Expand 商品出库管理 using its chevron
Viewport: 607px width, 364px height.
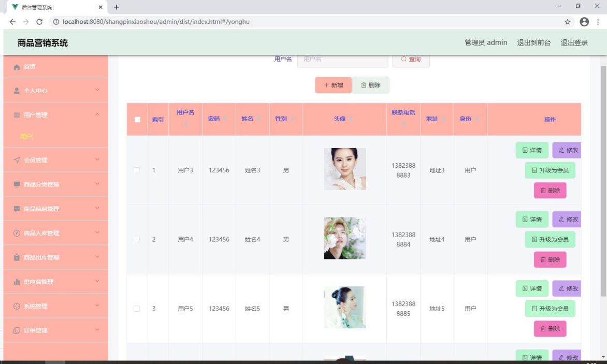click(x=97, y=257)
